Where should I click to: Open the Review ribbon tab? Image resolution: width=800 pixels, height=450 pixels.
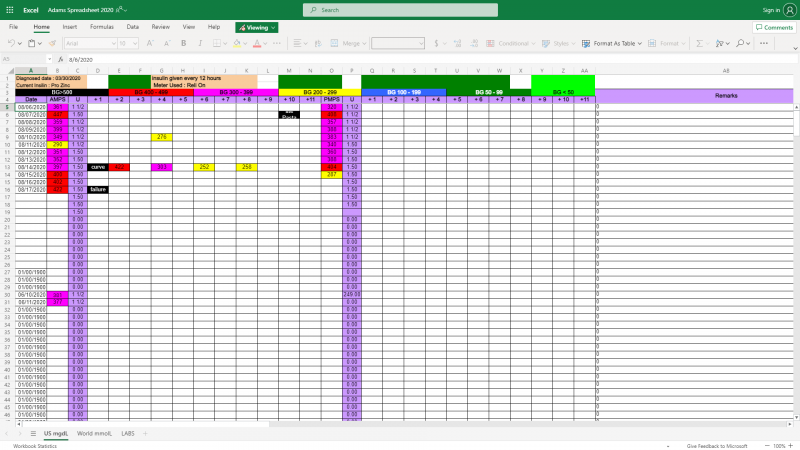[x=160, y=27]
